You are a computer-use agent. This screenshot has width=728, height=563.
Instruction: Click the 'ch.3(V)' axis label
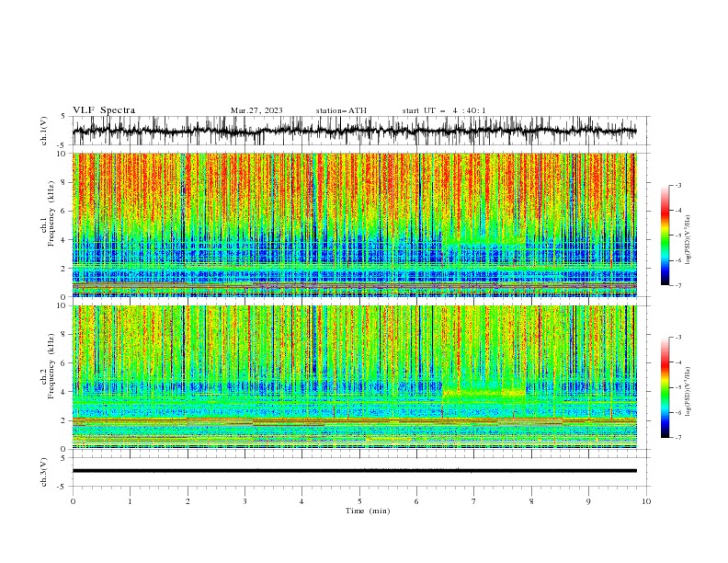(x=44, y=472)
